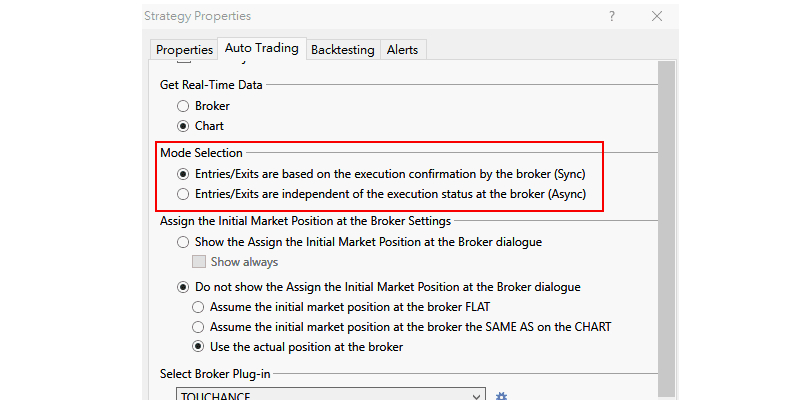Click the help question mark icon
The height and width of the screenshot is (400, 800).
click(612, 16)
